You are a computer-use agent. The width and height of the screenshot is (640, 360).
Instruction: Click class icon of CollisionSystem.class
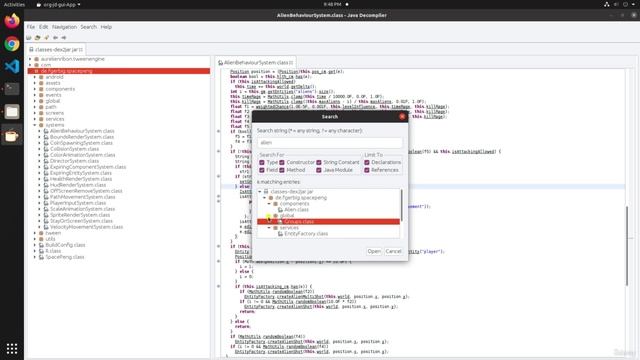[46, 149]
